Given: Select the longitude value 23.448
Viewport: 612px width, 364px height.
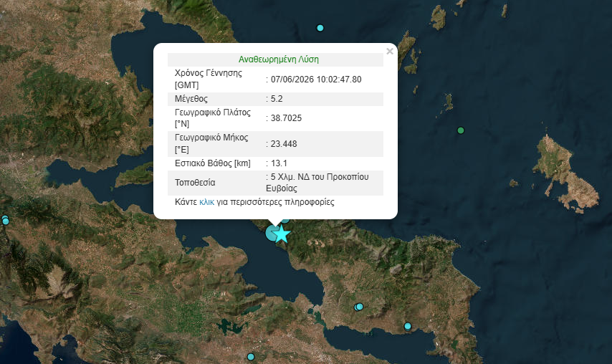Looking at the screenshot, I should tap(284, 144).
